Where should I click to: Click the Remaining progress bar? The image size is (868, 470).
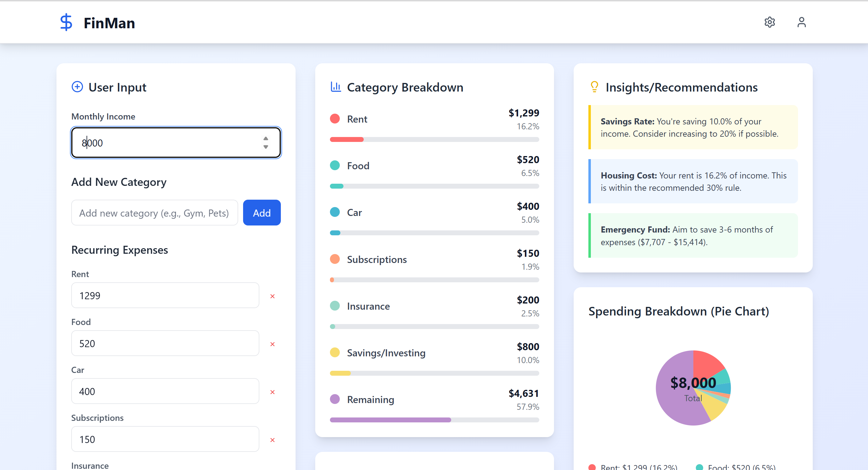[x=434, y=420]
